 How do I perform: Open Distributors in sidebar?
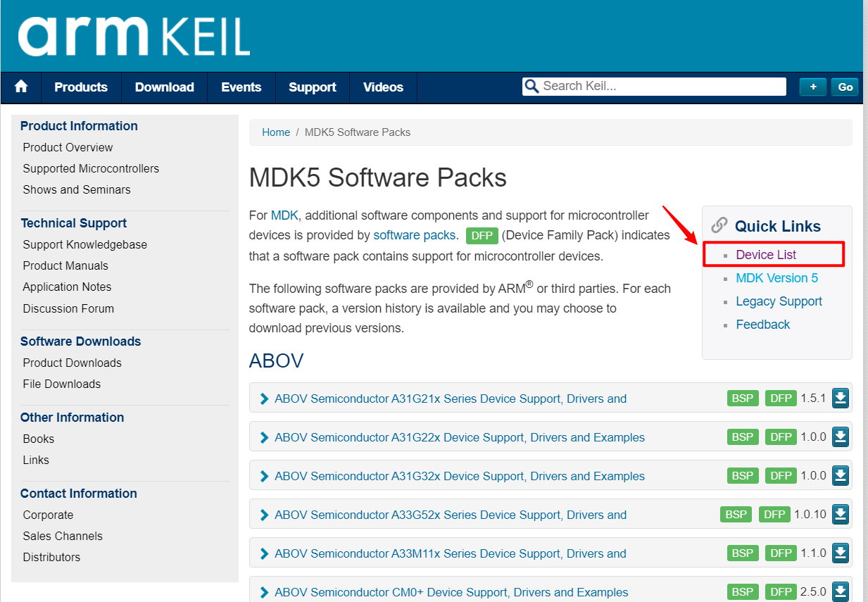click(51, 557)
